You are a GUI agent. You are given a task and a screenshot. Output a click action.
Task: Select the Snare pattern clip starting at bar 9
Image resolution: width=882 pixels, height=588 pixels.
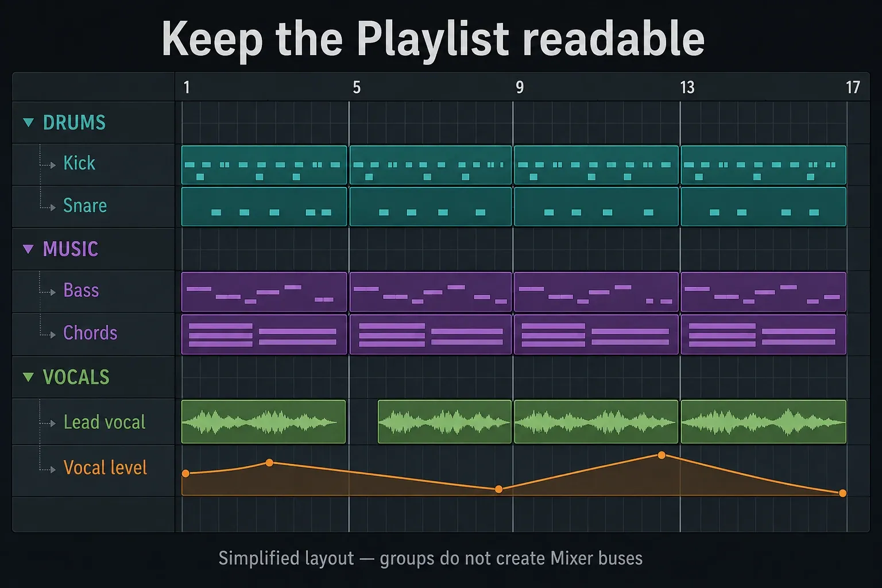(596, 207)
